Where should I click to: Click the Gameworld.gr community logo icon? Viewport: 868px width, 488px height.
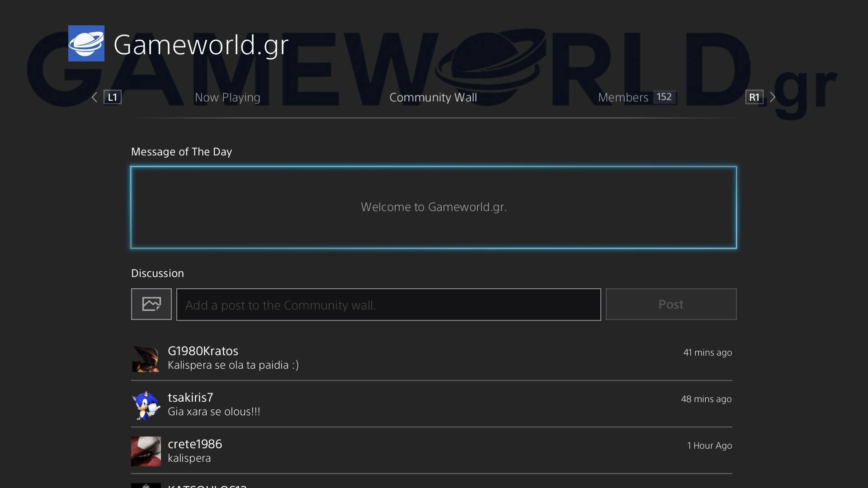pos(86,43)
